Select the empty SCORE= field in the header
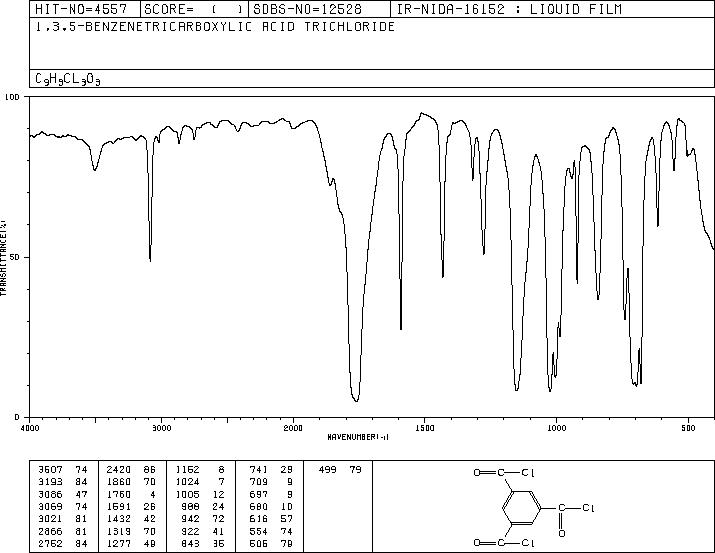Viewport: 715px width, 553px height. coord(194,9)
